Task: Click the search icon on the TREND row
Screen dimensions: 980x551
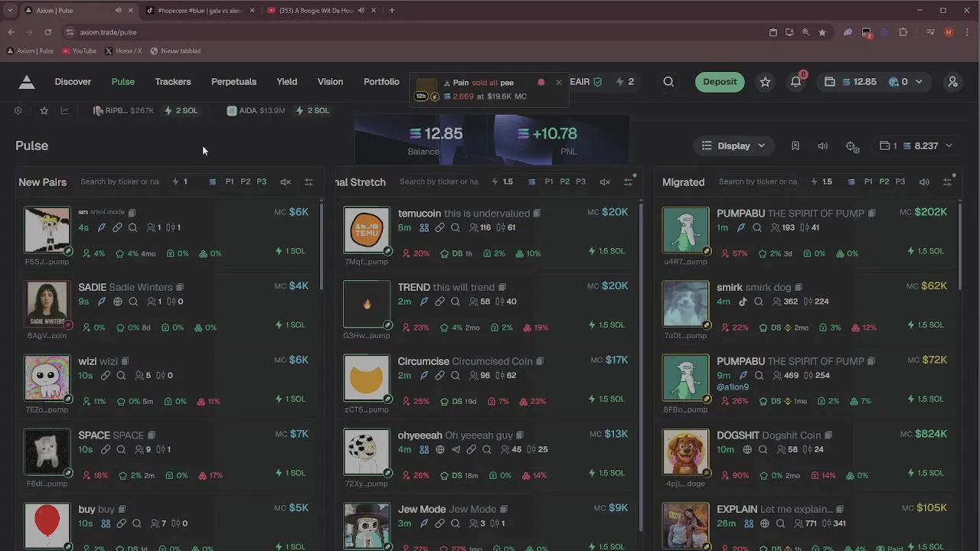Action: coord(455,302)
